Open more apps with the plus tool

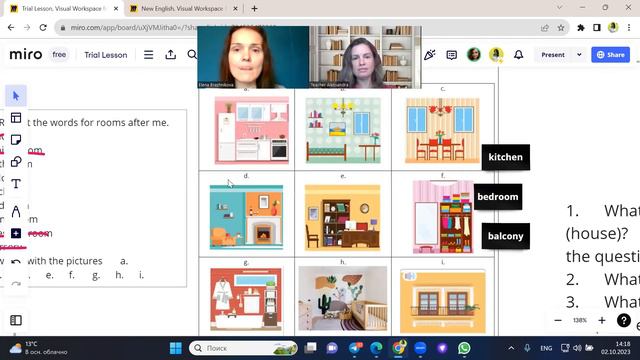[16, 233]
